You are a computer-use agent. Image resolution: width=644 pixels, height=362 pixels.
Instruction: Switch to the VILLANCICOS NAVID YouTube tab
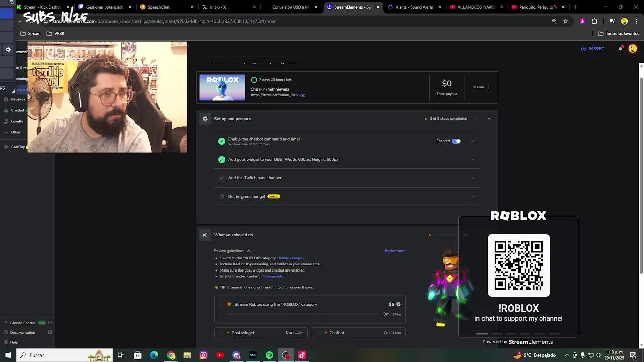click(x=476, y=7)
